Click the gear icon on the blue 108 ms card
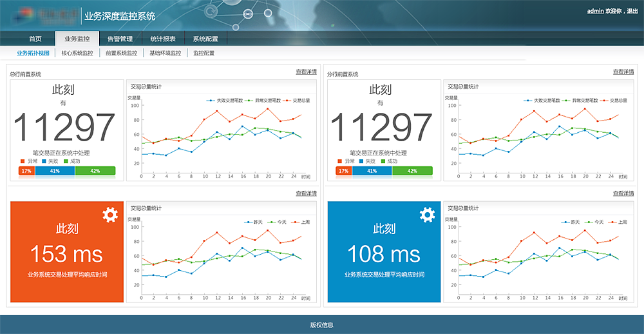The image size is (644, 334). [427, 215]
